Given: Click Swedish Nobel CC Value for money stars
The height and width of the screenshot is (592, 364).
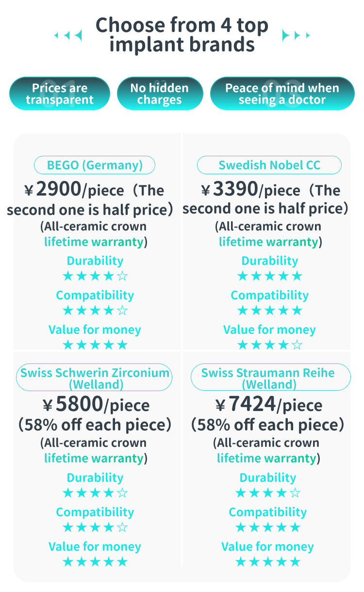Looking at the screenshot, I should pyautogui.click(x=269, y=345).
